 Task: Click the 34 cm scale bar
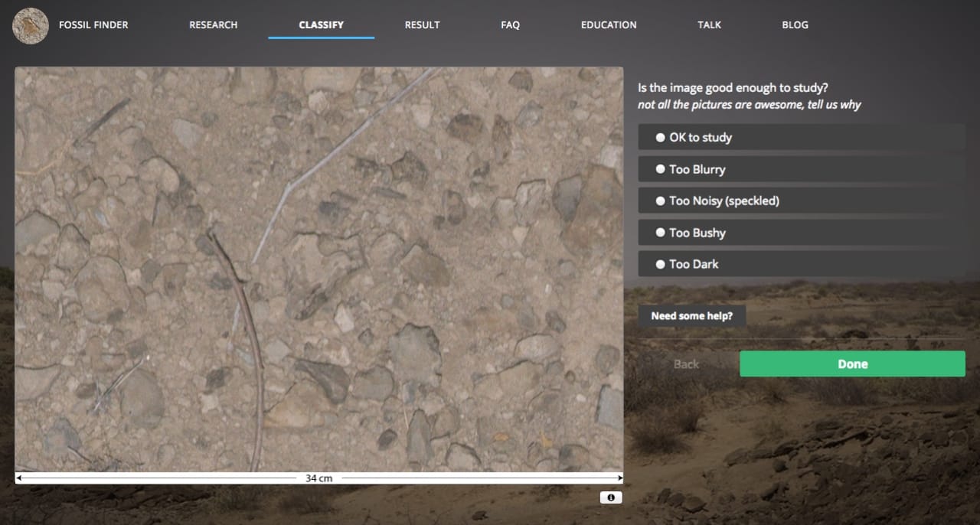tap(318, 478)
